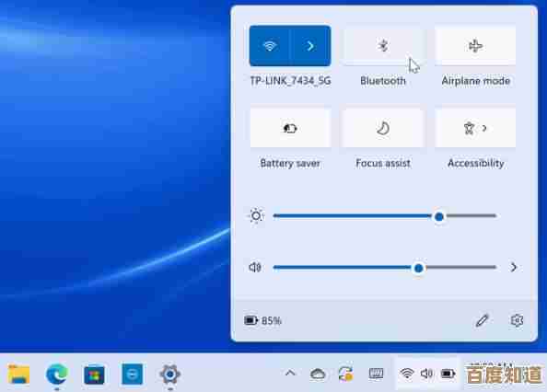Viewport: 547px width, 392px height.
Task: Click the Wi-Fi icon in the system tray
Action: click(x=407, y=374)
